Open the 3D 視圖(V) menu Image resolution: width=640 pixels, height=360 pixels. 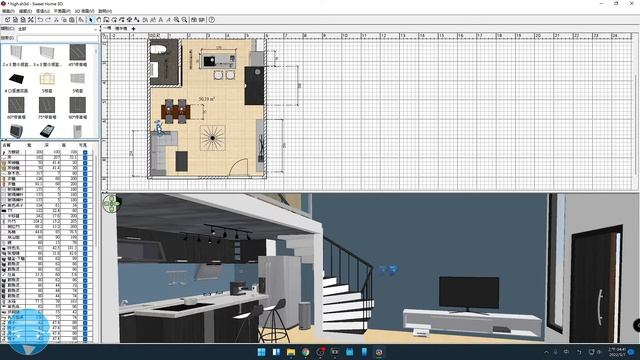(x=84, y=11)
